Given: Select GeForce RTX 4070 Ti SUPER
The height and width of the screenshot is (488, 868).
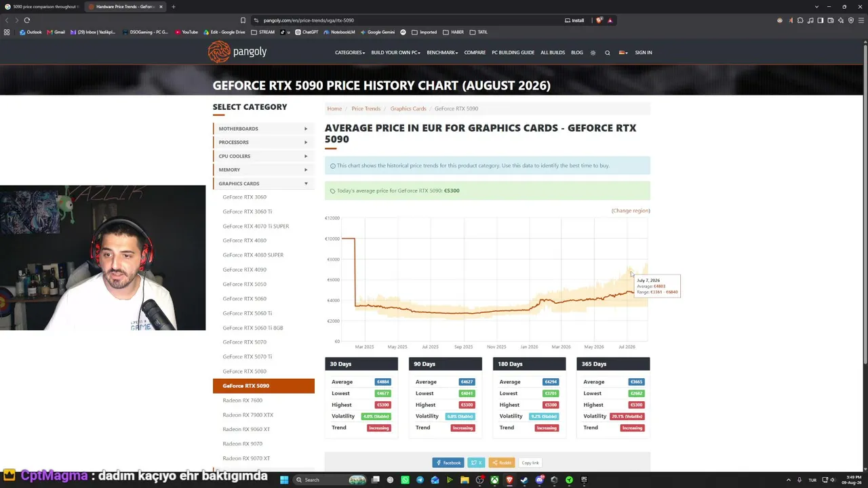Looking at the screenshot, I should tap(256, 226).
